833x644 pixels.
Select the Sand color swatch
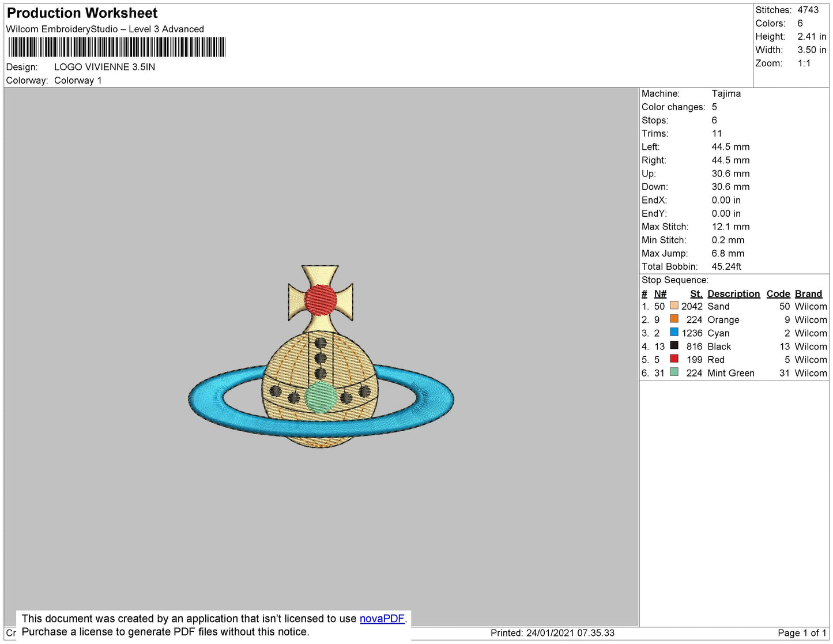[x=674, y=305]
